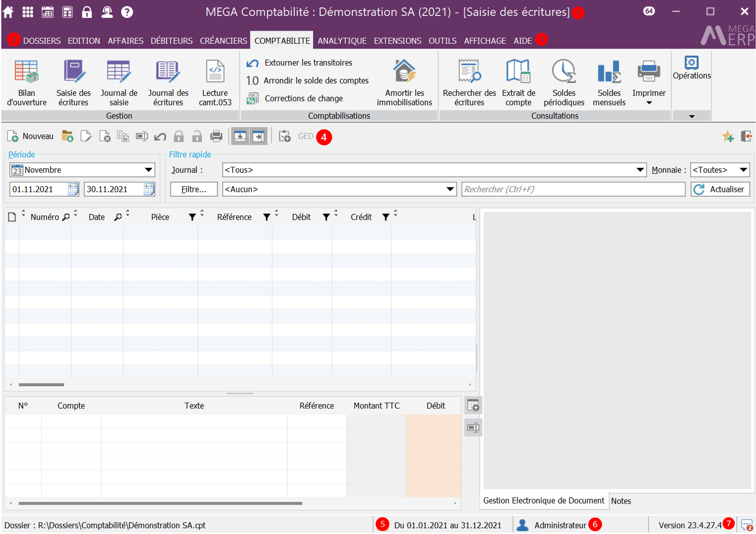Open Extrait de compte

click(x=518, y=82)
